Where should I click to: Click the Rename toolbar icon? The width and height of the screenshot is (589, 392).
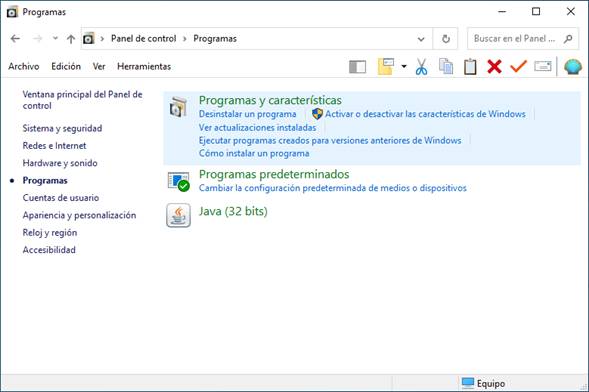543,66
